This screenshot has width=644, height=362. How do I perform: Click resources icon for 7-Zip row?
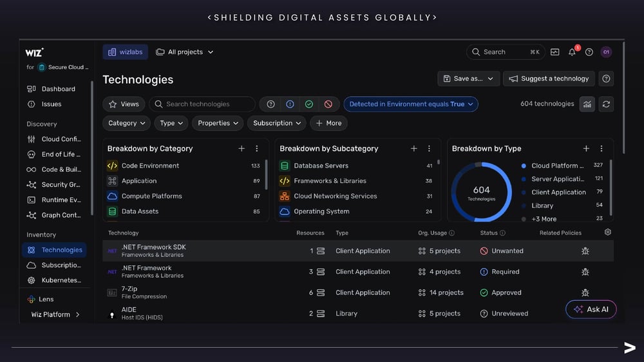[x=321, y=292]
